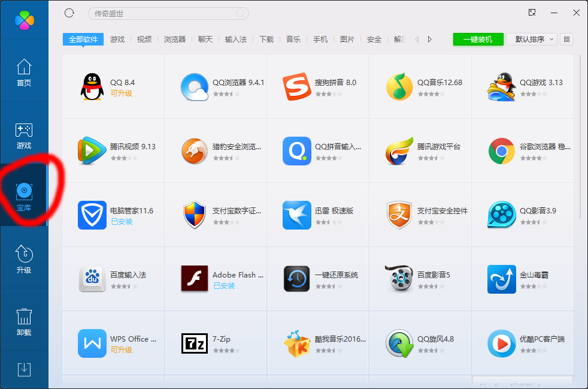
Task: Select the 宝库 software library icon
Action: [24, 191]
